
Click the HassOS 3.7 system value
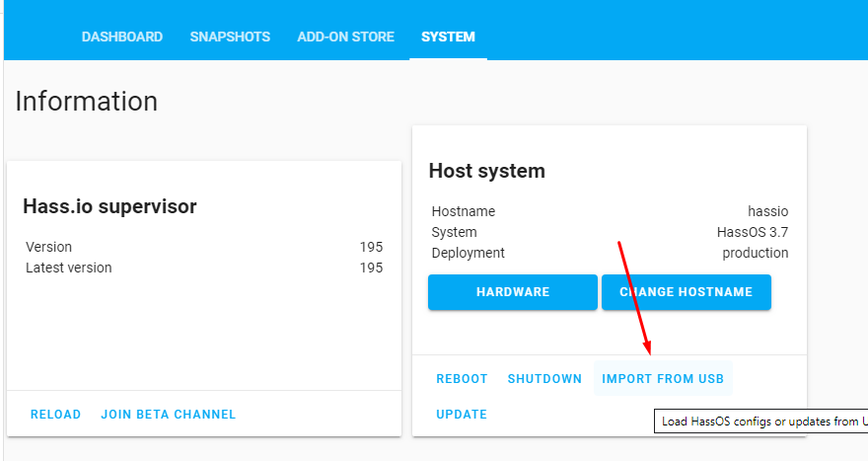click(753, 232)
